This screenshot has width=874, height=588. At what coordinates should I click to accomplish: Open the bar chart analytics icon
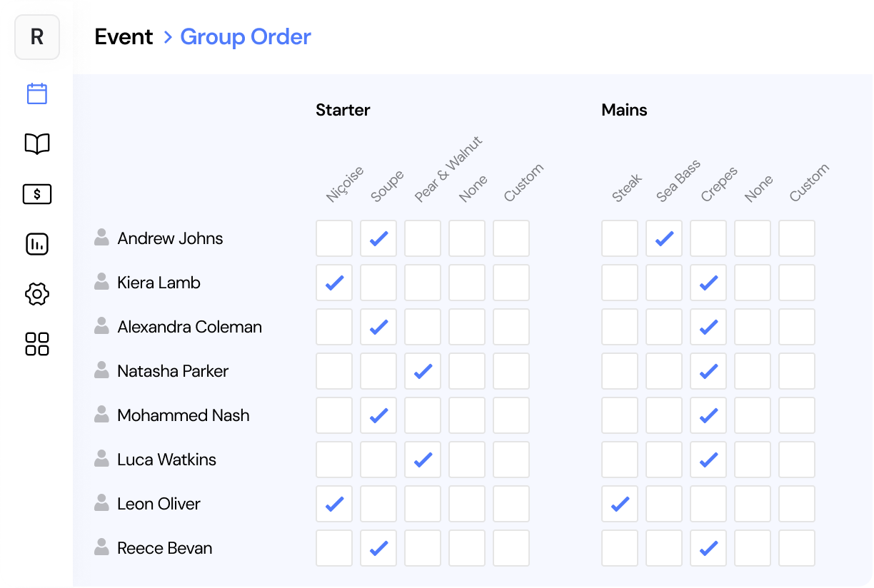point(36,243)
